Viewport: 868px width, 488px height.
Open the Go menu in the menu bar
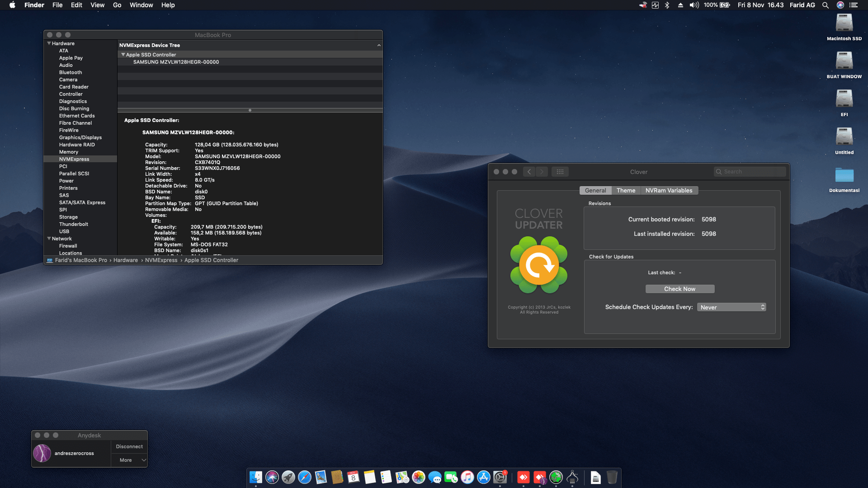coord(117,5)
